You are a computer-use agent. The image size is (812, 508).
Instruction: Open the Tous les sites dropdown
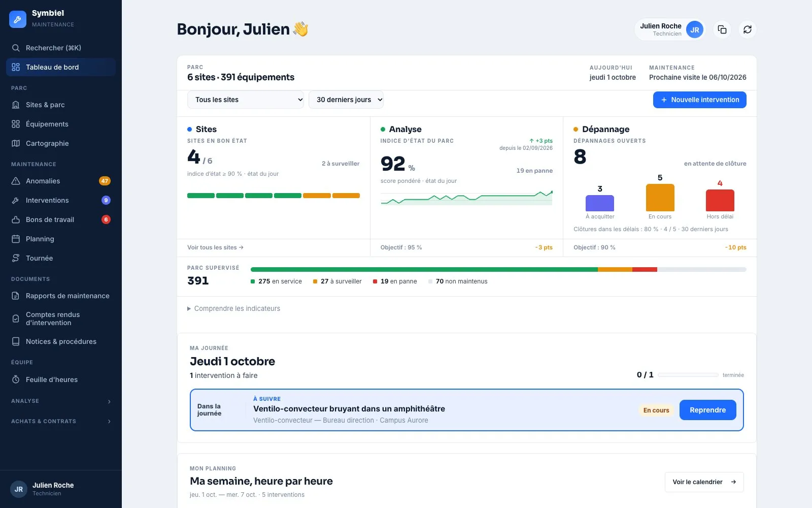(x=246, y=100)
